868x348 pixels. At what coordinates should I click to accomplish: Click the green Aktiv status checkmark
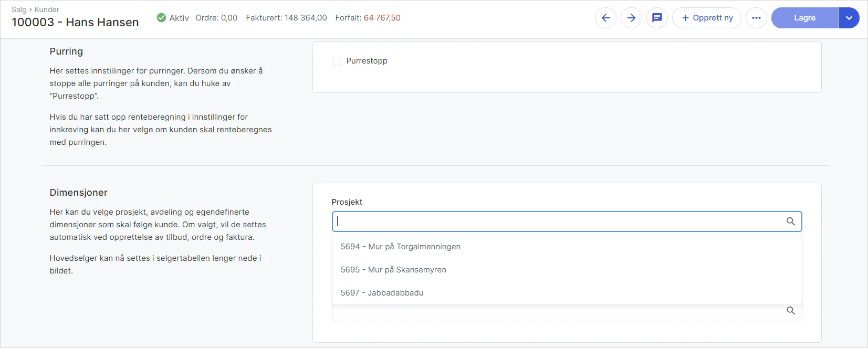pyautogui.click(x=162, y=18)
